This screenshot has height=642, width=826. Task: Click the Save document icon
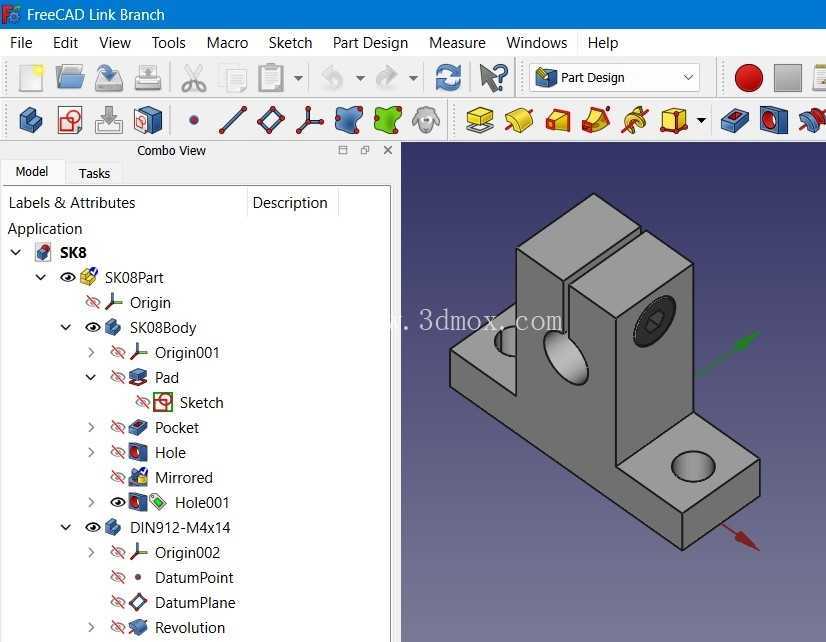pyautogui.click(x=109, y=78)
